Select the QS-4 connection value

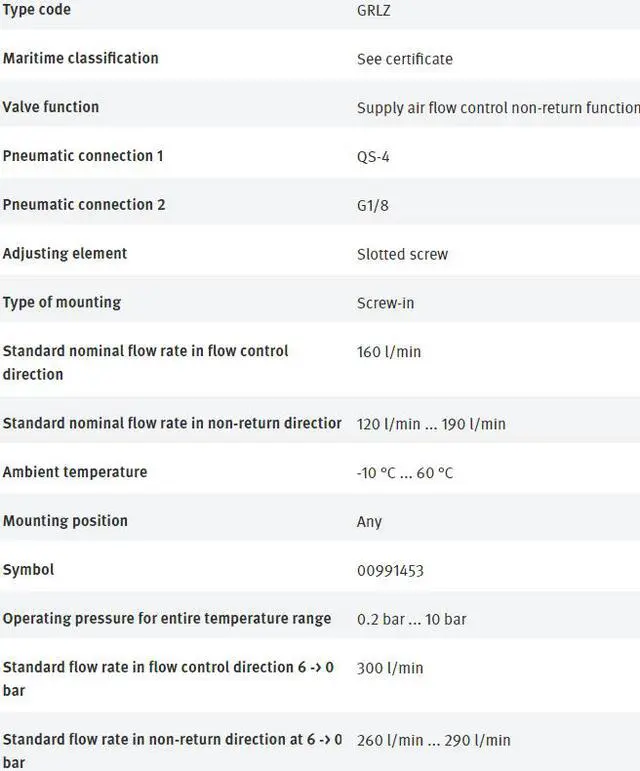[373, 157]
